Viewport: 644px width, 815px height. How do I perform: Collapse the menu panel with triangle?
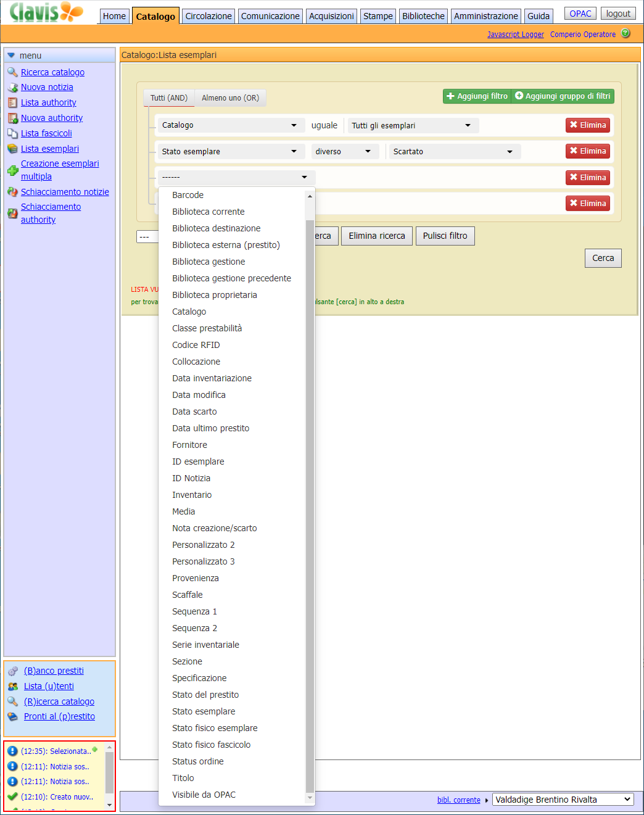pos(11,56)
